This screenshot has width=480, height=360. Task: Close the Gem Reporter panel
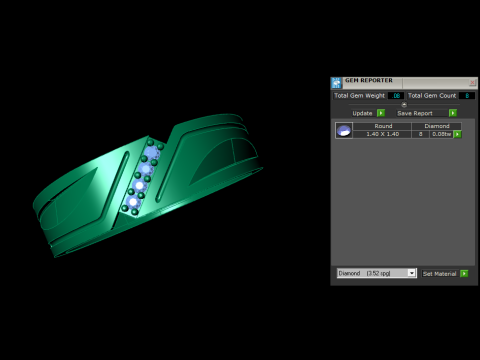coord(472,82)
